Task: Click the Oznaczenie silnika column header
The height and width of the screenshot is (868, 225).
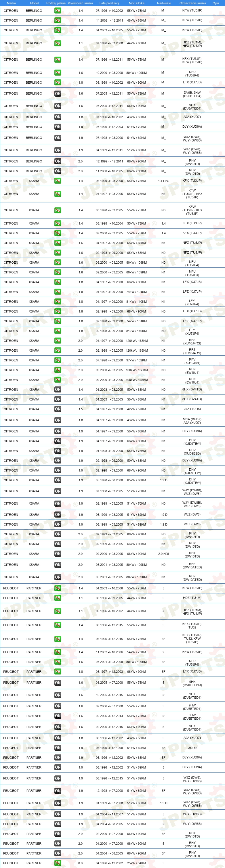Action: [192, 3]
